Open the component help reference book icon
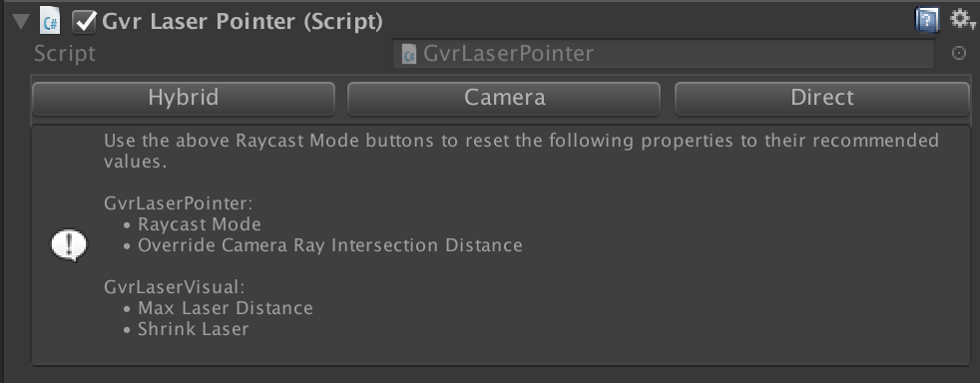The width and height of the screenshot is (980, 383). (x=927, y=20)
